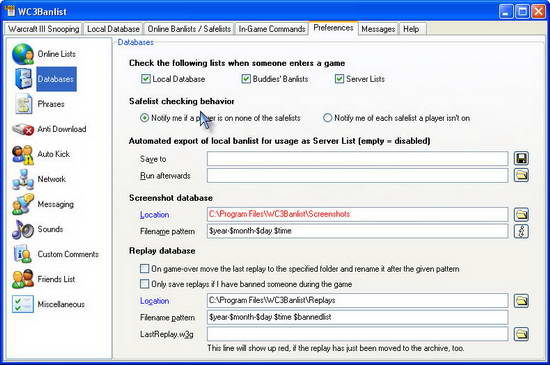This screenshot has height=365, width=550.
Task: Click the WC3Banlist title bar icon
Action: (10, 11)
